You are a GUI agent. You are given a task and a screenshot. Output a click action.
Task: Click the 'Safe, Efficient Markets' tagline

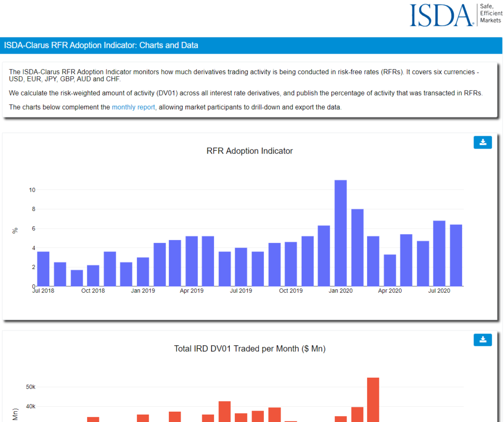pos(491,13)
